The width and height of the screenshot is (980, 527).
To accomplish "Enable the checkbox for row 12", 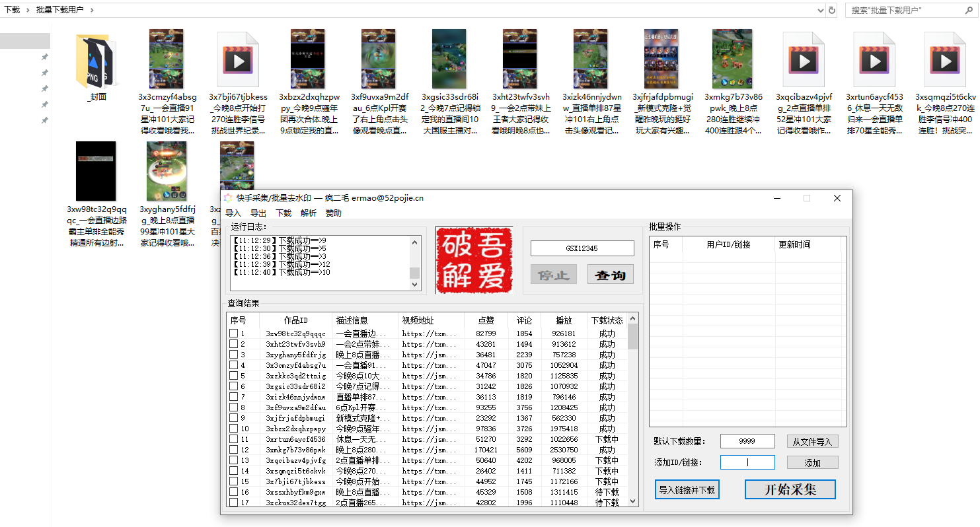I will pos(233,450).
